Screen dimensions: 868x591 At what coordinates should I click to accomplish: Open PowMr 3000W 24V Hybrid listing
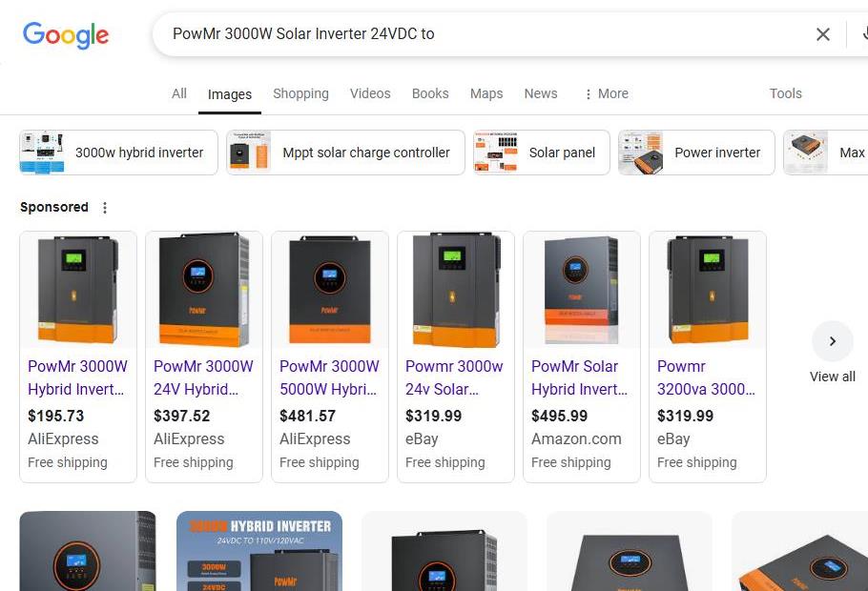(203, 377)
